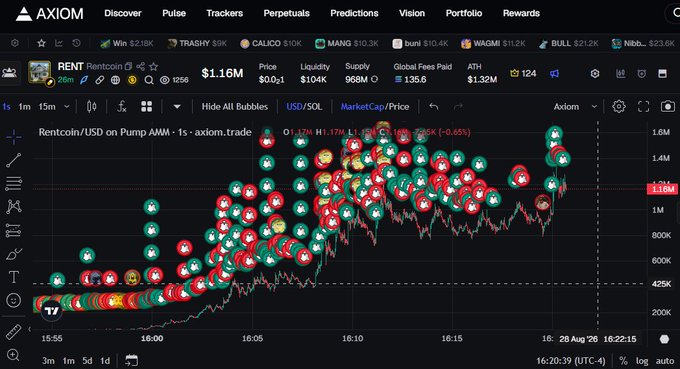Open the Vision tab
Image resolution: width=680 pixels, height=369 pixels.
412,13
